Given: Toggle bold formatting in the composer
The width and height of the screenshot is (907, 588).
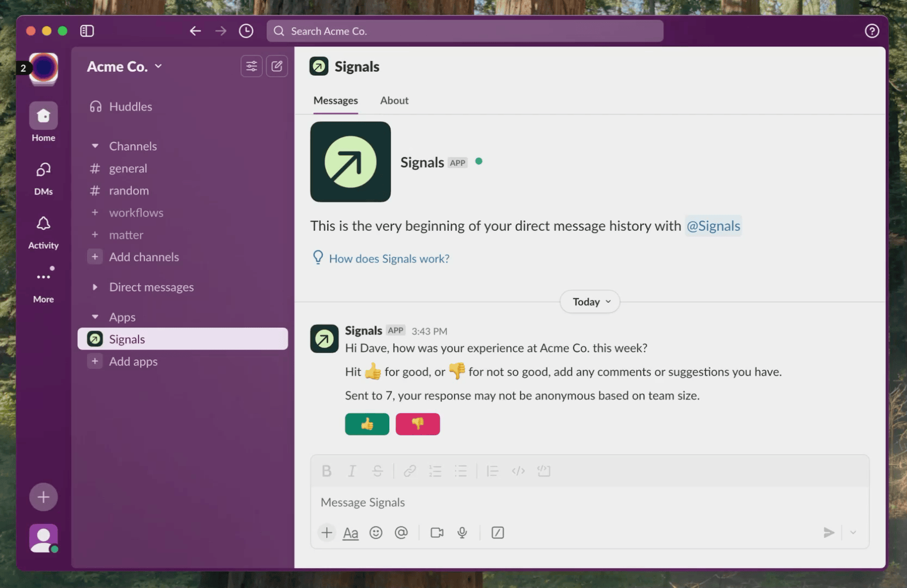Looking at the screenshot, I should point(327,471).
